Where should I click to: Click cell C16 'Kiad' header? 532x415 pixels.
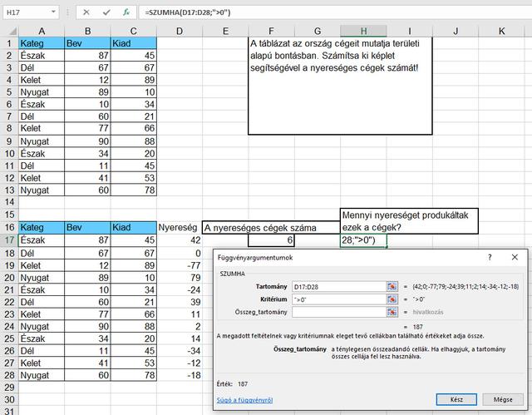[x=133, y=227]
